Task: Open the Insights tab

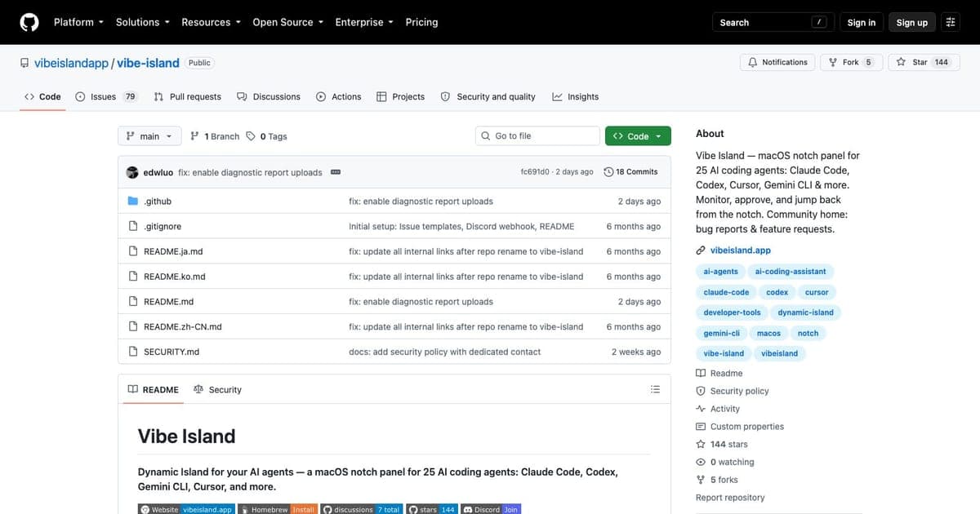Action: tap(576, 96)
